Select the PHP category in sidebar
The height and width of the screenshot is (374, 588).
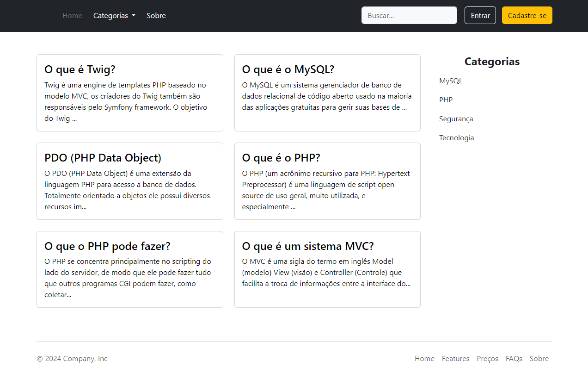[x=446, y=100]
